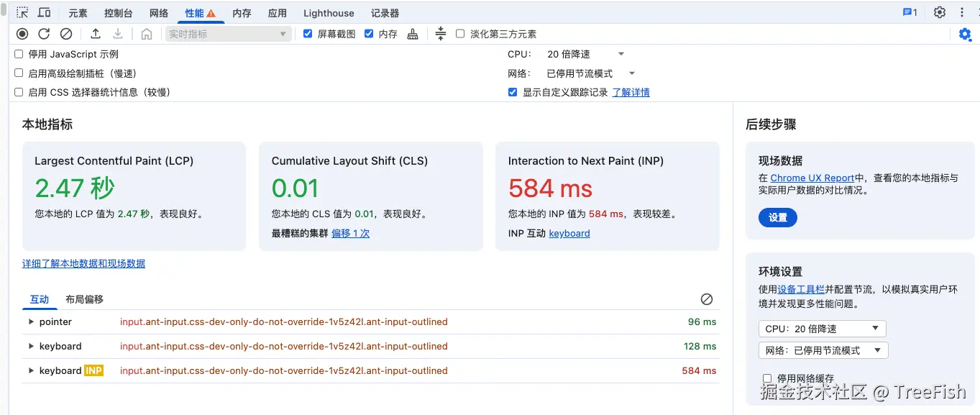Click the keyboard INP interaction link
The height and width of the screenshot is (415, 980).
tap(569, 234)
